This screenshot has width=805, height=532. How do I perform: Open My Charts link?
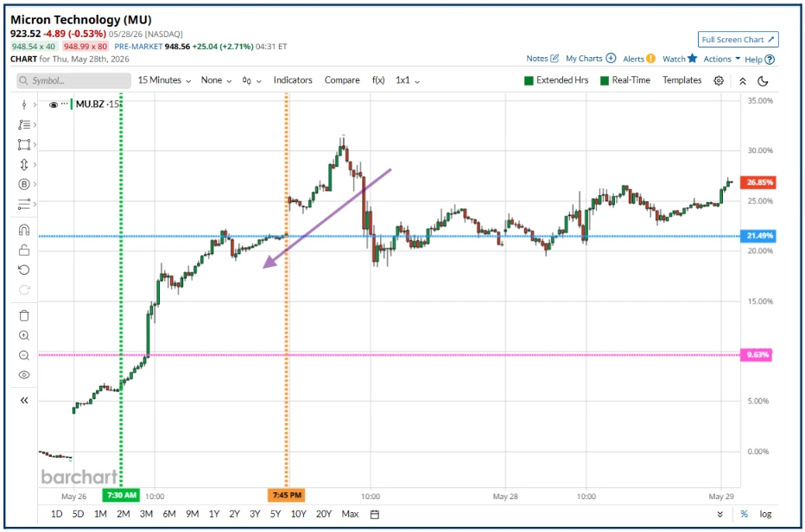(x=591, y=59)
